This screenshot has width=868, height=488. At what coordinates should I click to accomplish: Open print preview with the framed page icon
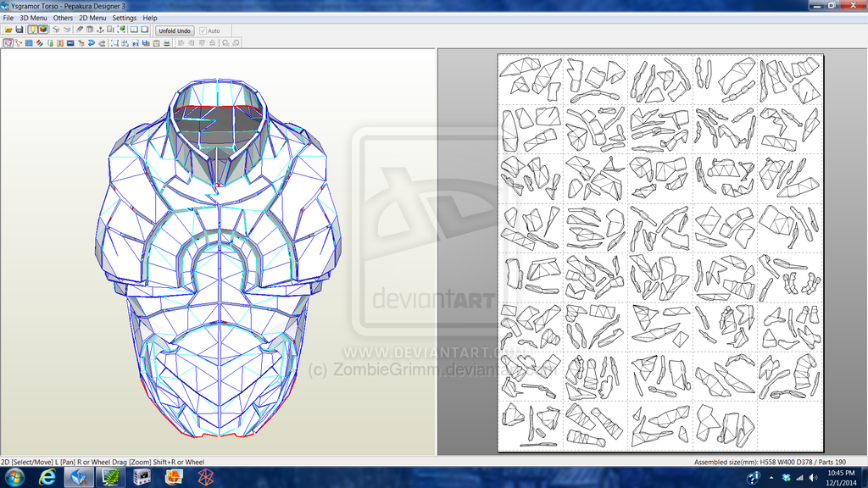[x=157, y=42]
